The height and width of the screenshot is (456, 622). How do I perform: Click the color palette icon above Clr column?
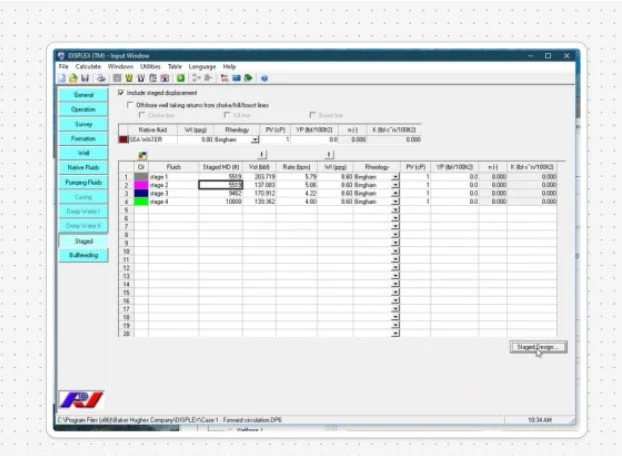pos(143,155)
